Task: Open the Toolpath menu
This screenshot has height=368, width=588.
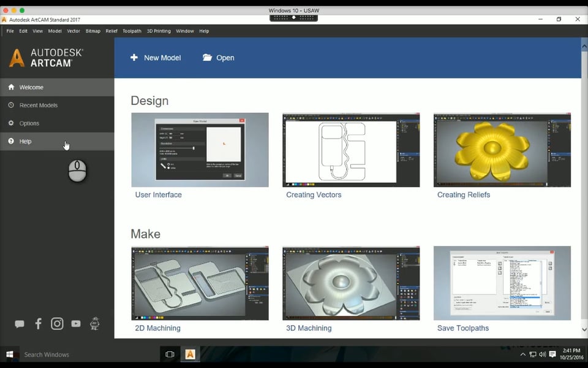Action: click(132, 31)
